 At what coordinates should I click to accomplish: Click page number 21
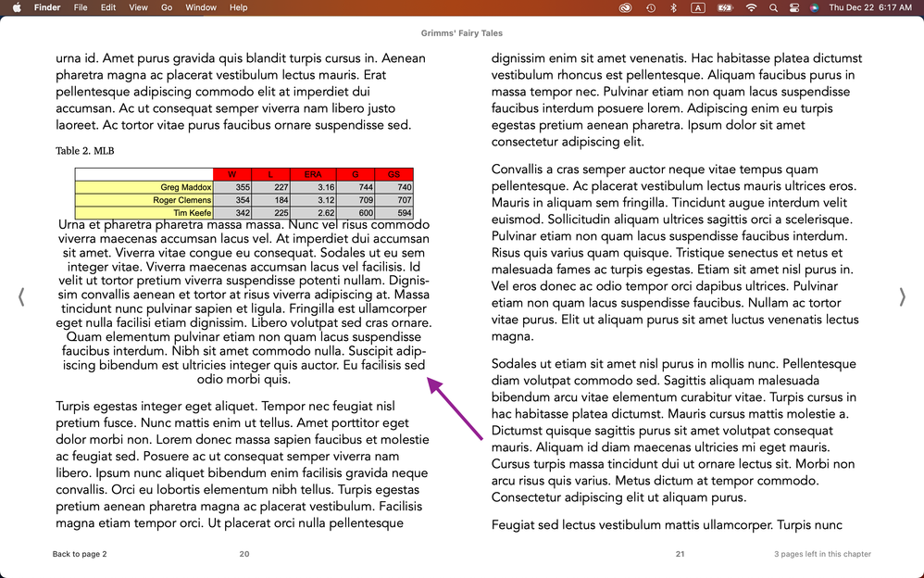click(x=680, y=554)
